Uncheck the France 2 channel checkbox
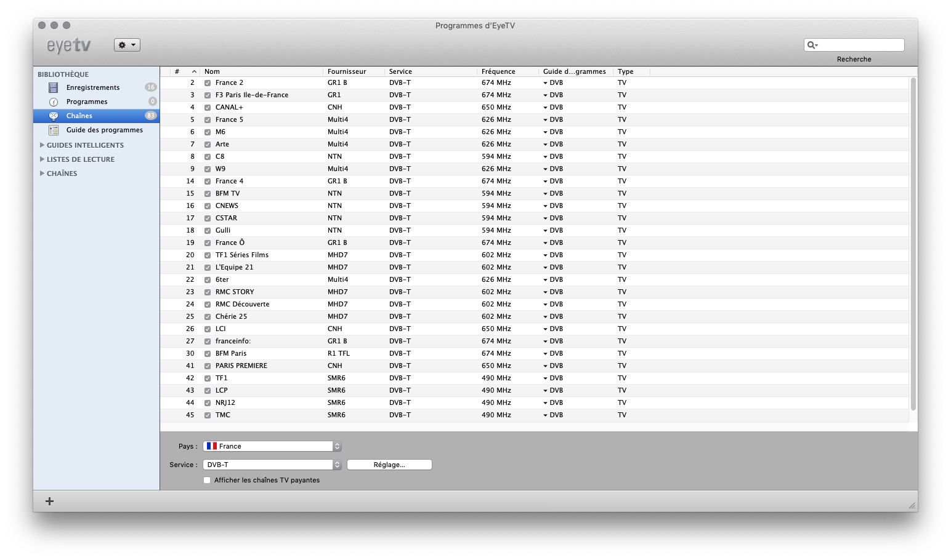 [x=208, y=83]
